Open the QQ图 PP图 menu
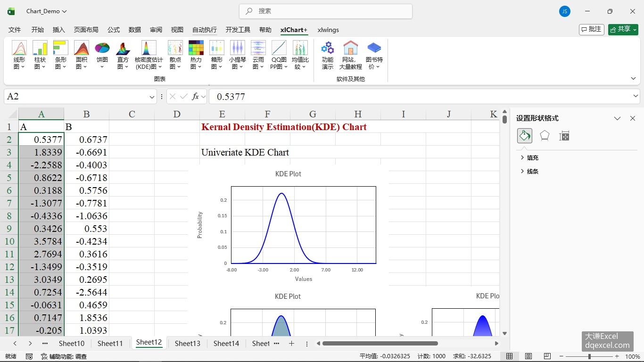 tap(279, 55)
